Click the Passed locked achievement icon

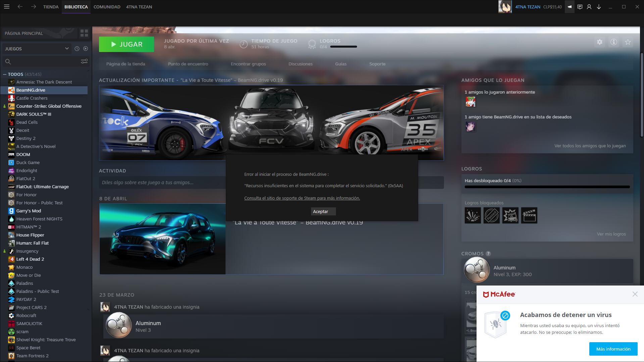(x=492, y=215)
